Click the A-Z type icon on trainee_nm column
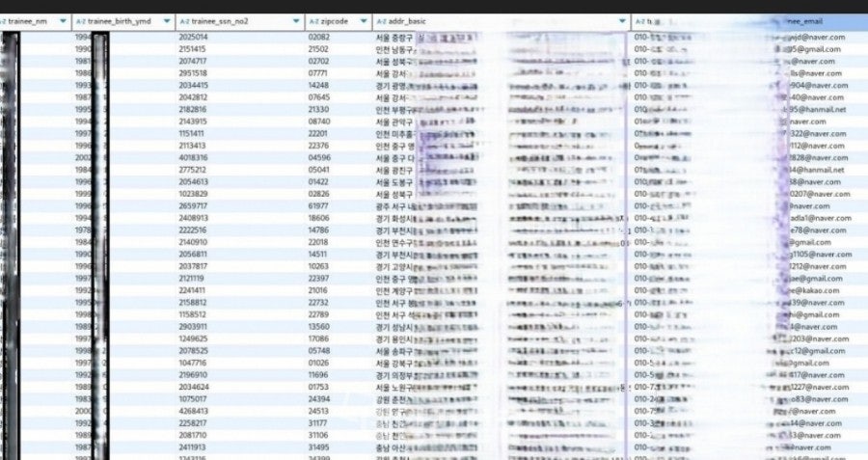This screenshot has width=868, height=460. click(3, 21)
